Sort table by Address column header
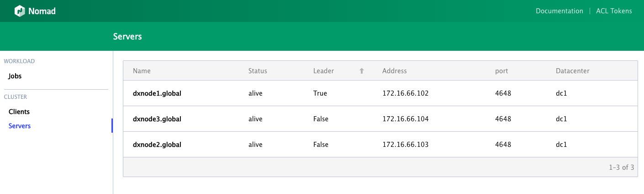 tap(394, 71)
